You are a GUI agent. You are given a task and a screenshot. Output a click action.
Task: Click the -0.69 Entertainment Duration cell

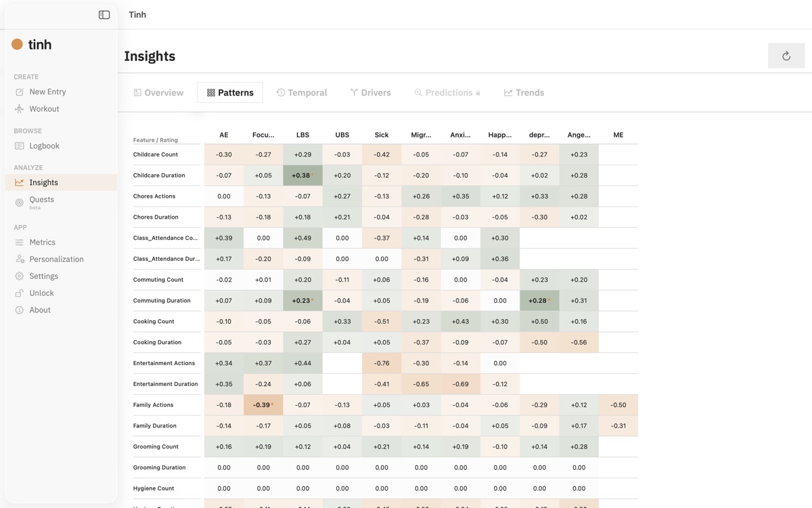tap(461, 384)
